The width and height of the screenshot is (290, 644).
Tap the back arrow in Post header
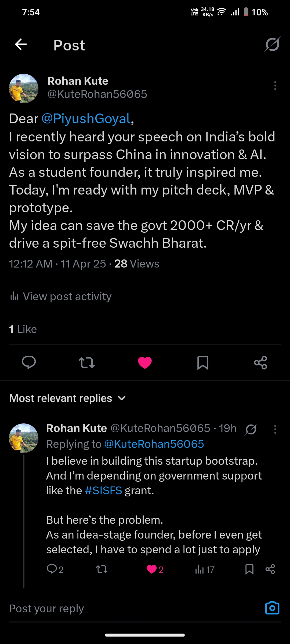point(21,45)
